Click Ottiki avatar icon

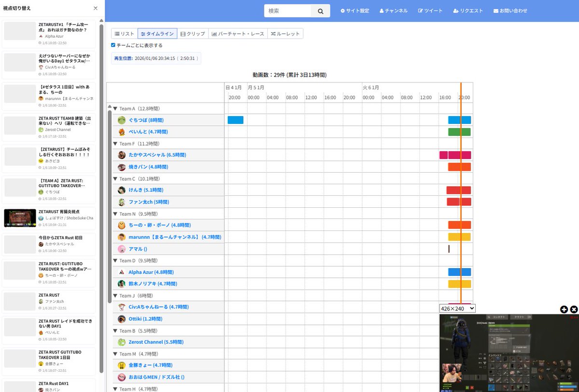[122, 319]
